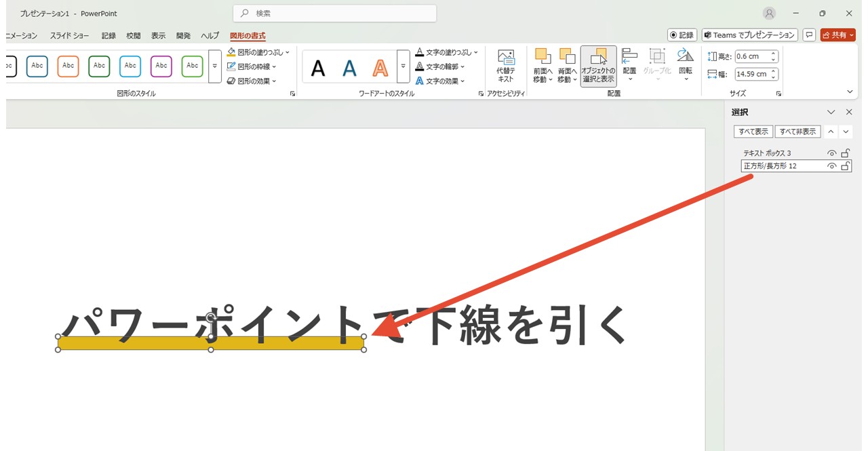The width and height of the screenshot is (868, 451).
Task: Apply the dark green outline Abc shape style
Action: coord(100,66)
